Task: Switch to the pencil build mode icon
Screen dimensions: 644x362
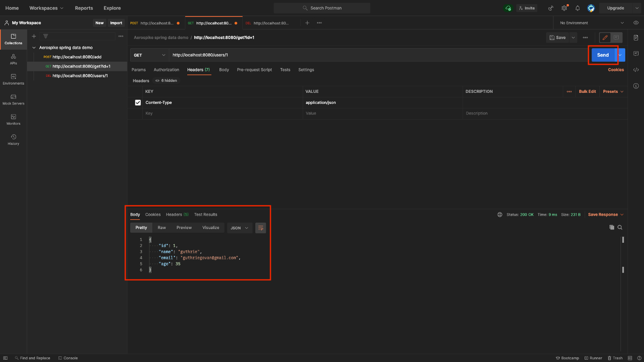Action: click(x=605, y=37)
